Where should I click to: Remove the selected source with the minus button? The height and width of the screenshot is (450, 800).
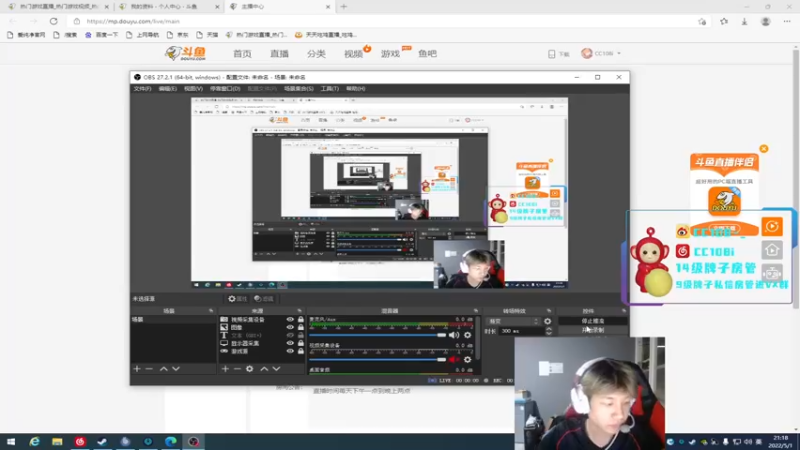237,368
